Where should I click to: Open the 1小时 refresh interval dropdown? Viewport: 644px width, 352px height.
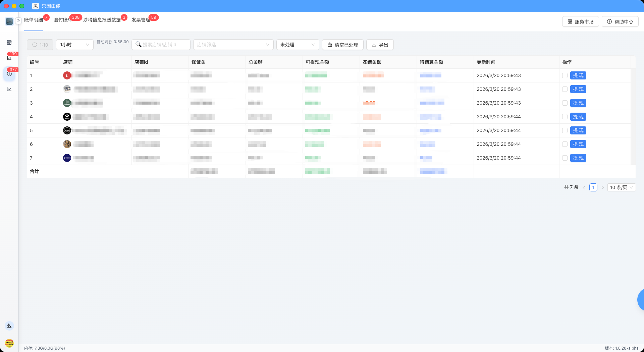click(x=74, y=45)
